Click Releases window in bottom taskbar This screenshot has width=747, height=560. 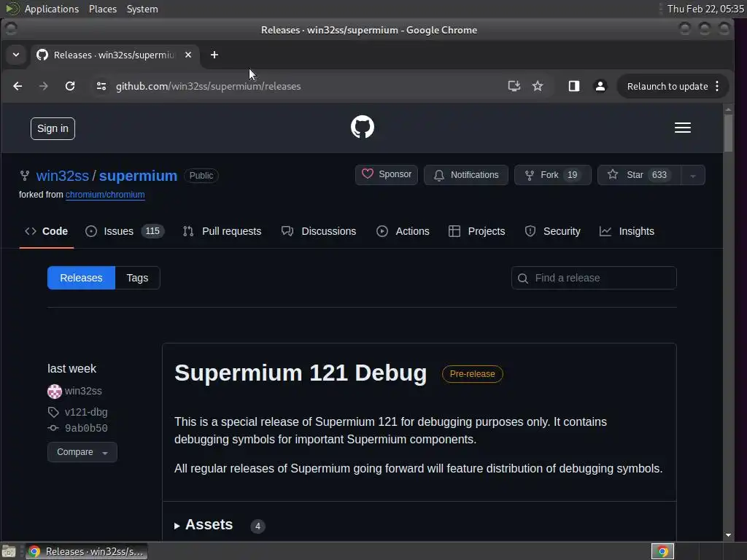(86, 551)
